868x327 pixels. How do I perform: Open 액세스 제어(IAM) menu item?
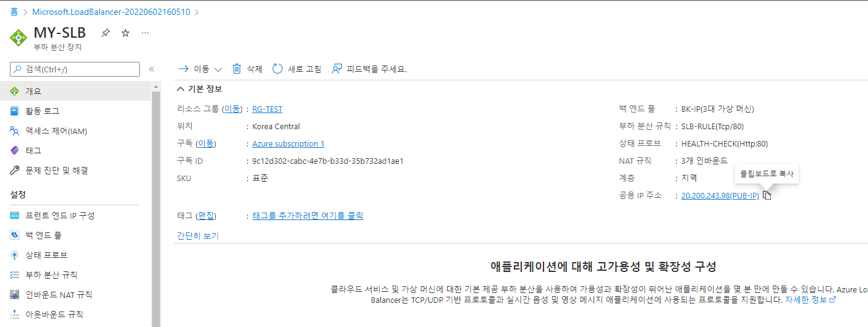tap(75, 130)
